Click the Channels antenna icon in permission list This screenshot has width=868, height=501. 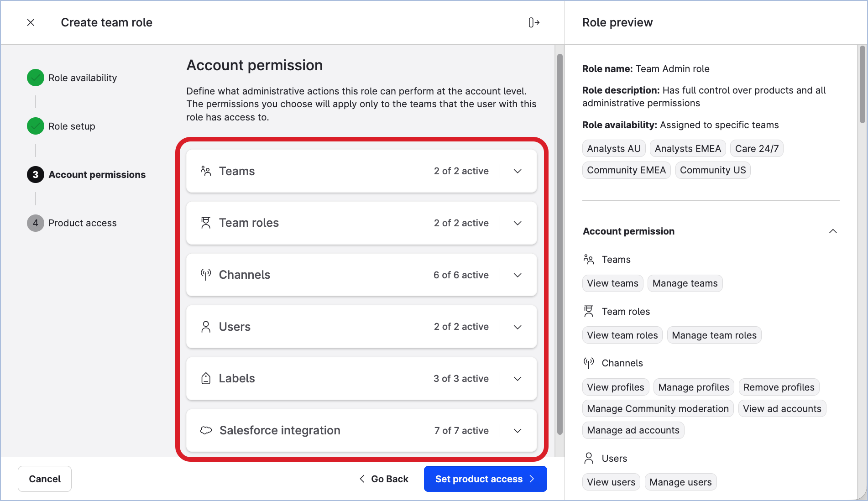206,275
